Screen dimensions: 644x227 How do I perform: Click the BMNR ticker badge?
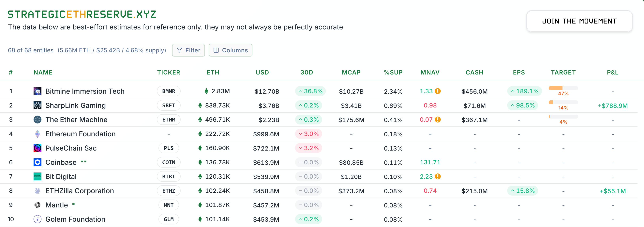169,91
